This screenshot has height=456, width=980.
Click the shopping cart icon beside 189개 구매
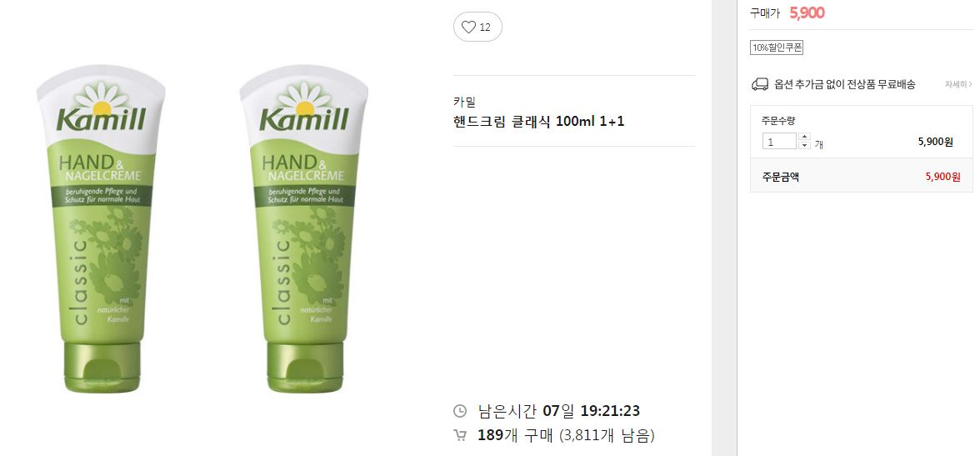coord(459,435)
